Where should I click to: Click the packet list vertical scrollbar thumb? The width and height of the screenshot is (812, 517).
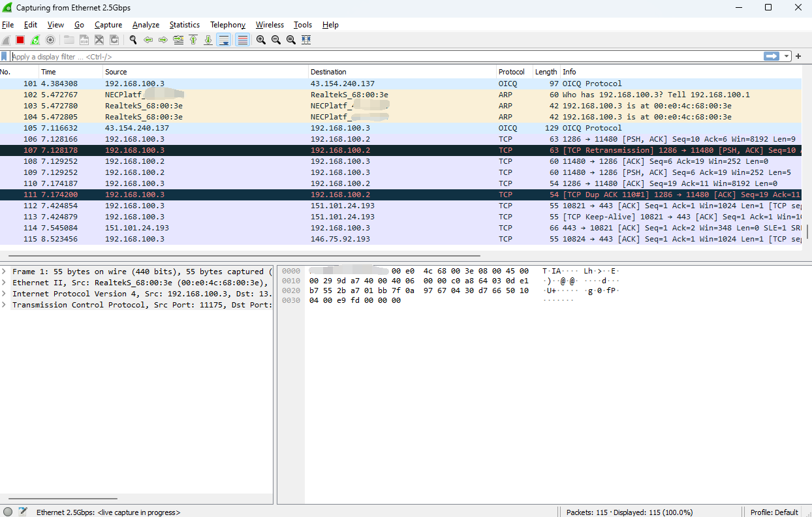(x=807, y=232)
